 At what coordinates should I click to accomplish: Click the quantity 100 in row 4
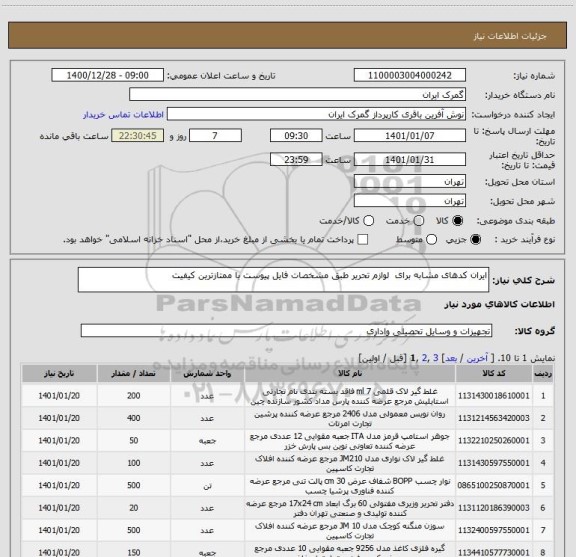134,463
